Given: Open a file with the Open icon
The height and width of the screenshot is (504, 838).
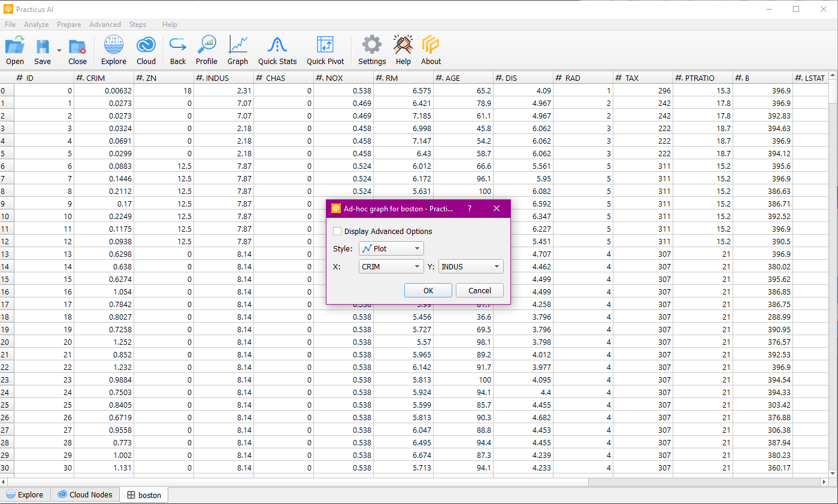Looking at the screenshot, I should pyautogui.click(x=15, y=50).
